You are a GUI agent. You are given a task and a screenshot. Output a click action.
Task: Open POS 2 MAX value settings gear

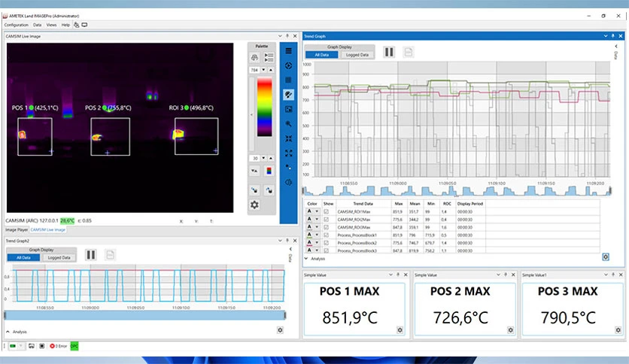[x=510, y=330]
